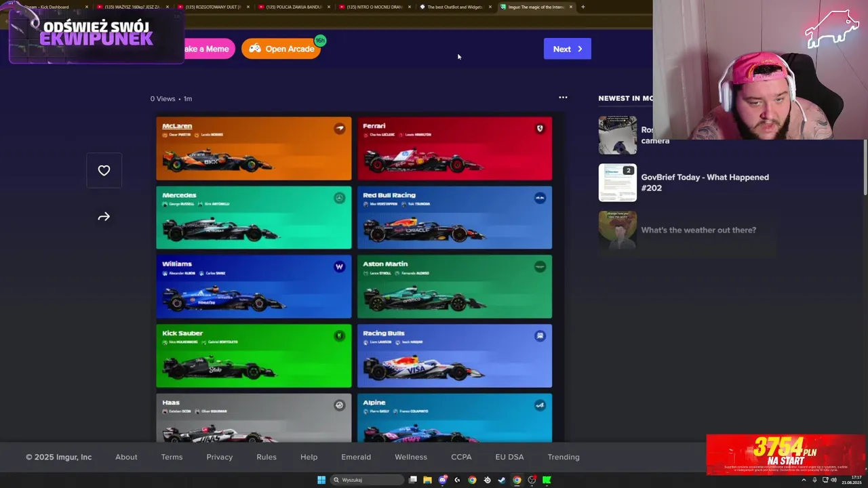Image resolution: width=868 pixels, height=488 pixels.
Task: Open Discord from the taskbar
Action: (x=443, y=480)
